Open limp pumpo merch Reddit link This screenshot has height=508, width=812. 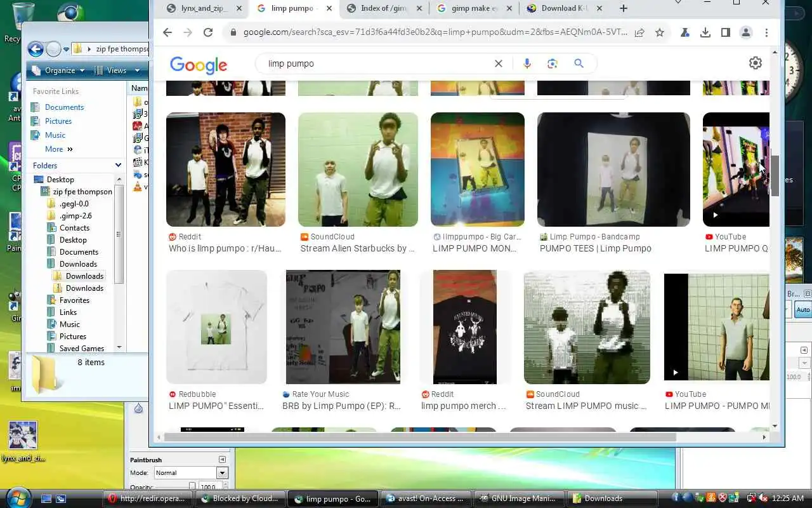464,406
